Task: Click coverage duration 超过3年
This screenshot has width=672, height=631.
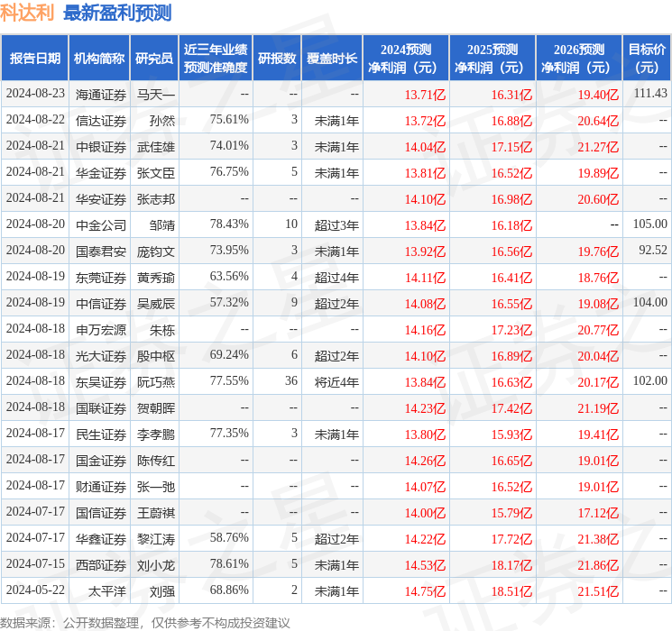Action: (x=336, y=225)
